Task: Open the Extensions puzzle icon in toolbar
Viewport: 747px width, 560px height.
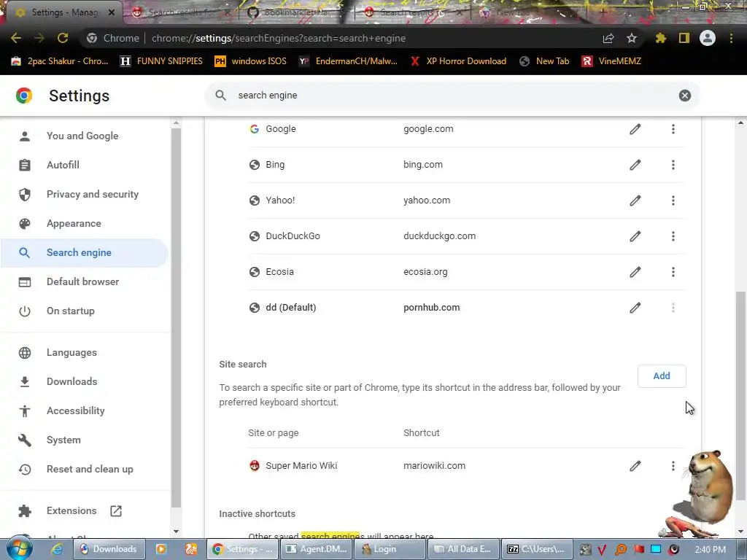Action: (661, 38)
